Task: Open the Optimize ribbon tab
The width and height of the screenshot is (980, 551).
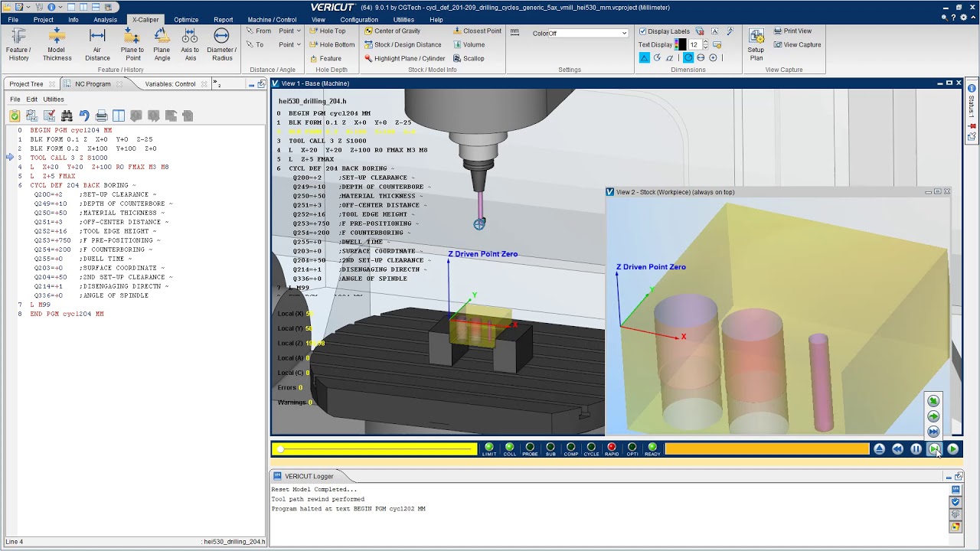Action: click(186, 20)
